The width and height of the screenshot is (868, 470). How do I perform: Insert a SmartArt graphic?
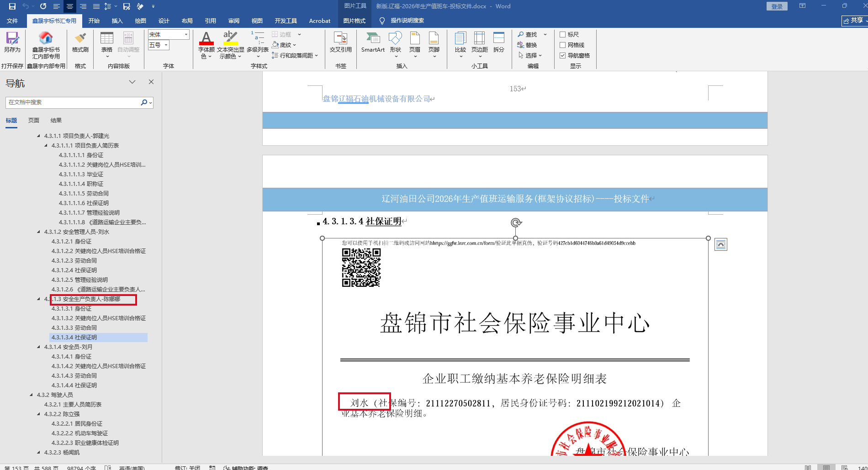373,42
